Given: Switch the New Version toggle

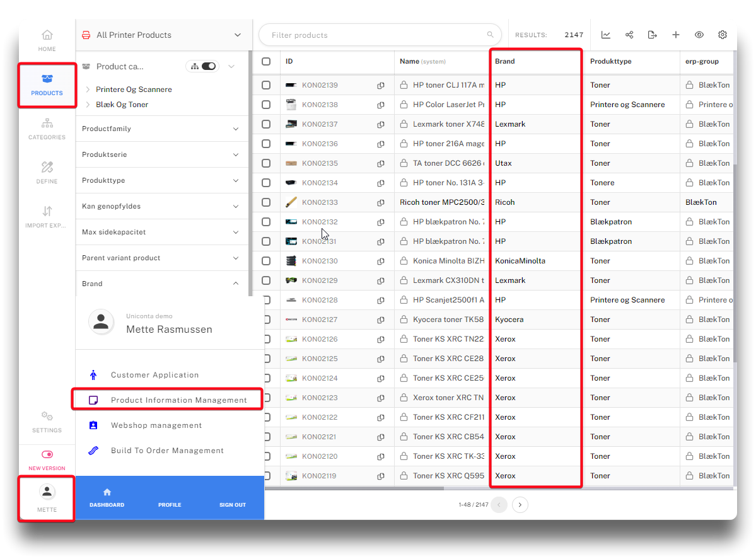Looking at the screenshot, I should click(47, 454).
